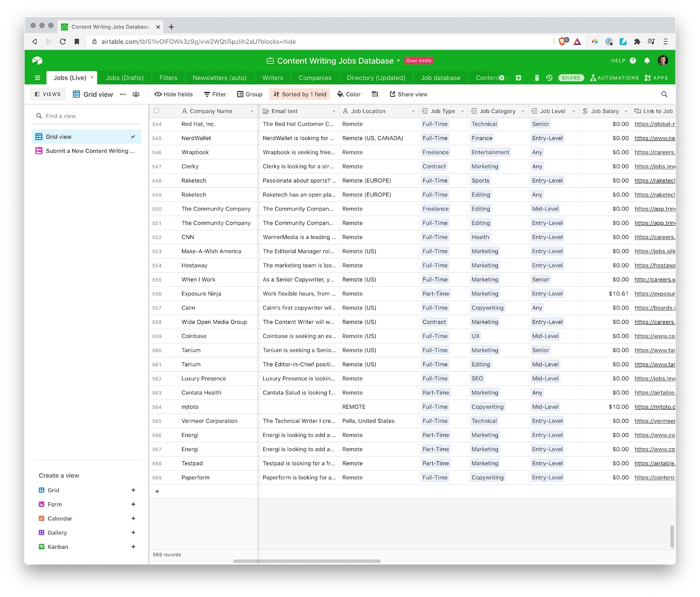Open the base revision history icon

point(549,78)
